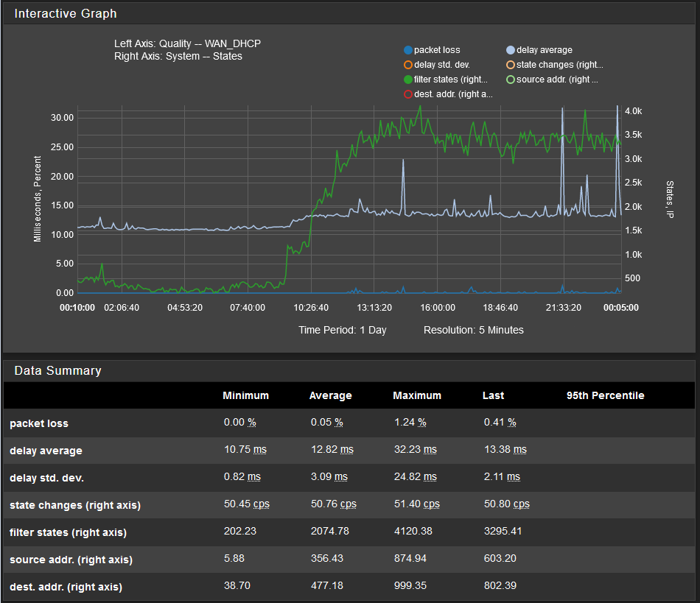Click the 10:26:40 time axis label

[x=311, y=308]
